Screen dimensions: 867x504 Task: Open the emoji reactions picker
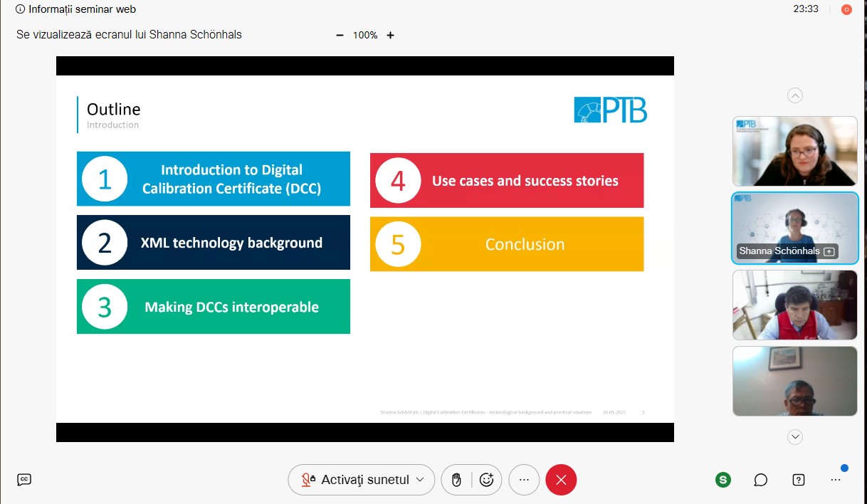point(487,480)
